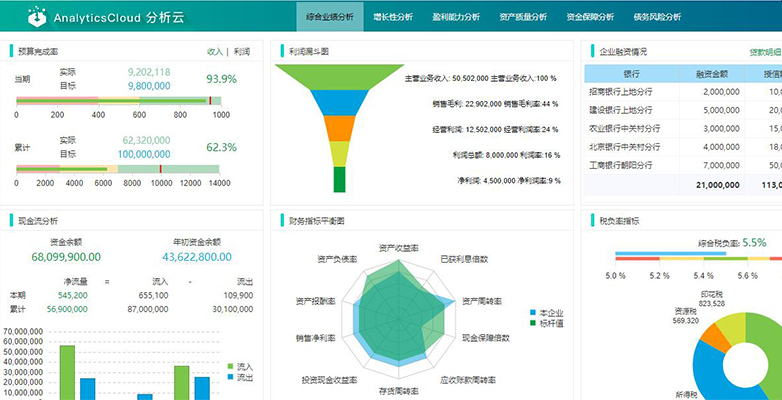Screen dimensions: 782x400
Task: Click the 43,622,800.00 opening balance
Action: click(196, 257)
